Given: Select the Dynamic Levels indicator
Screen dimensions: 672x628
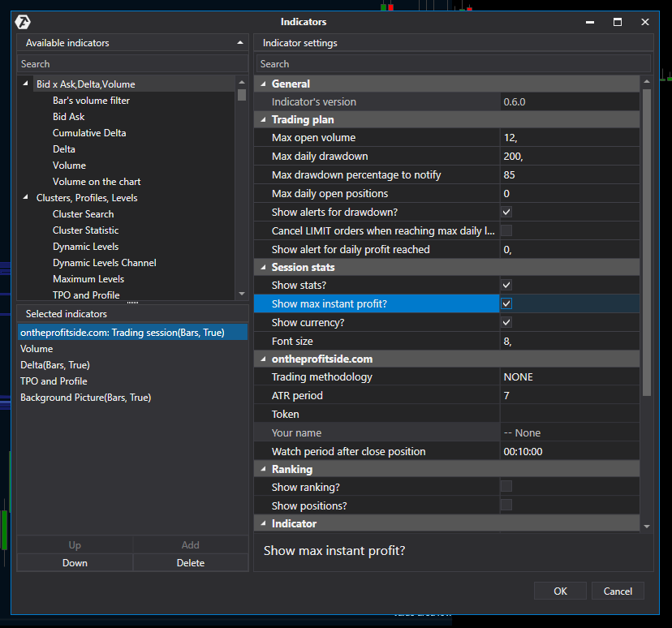Looking at the screenshot, I should [86, 247].
